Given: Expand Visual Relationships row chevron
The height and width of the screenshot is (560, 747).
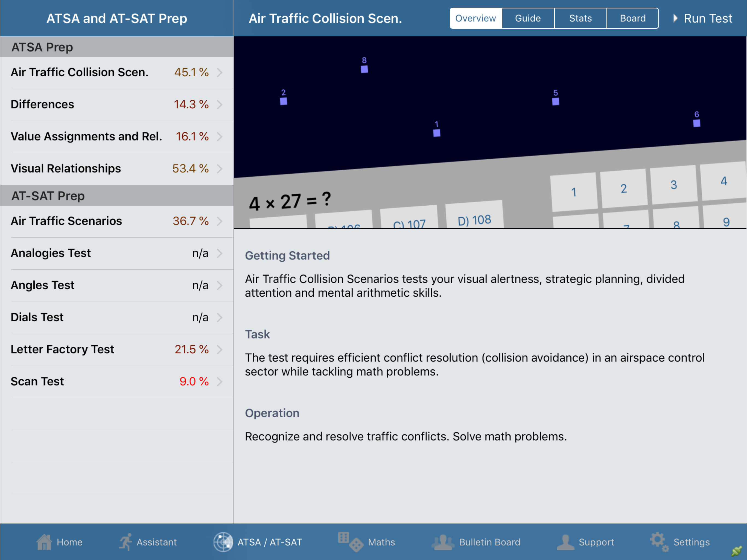Looking at the screenshot, I should [220, 168].
